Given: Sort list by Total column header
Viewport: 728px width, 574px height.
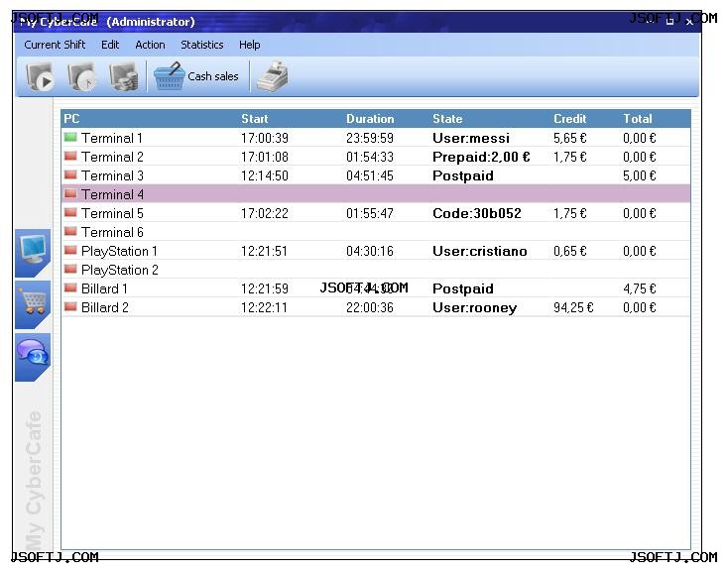Looking at the screenshot, I should 638,119.
